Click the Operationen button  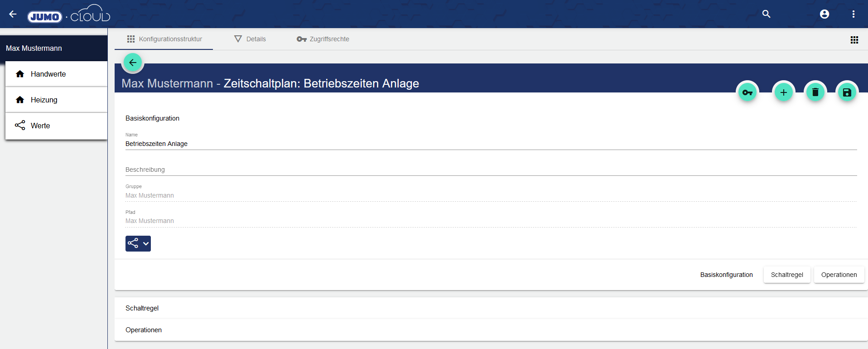pyautogui.click(x=839, y=275)
